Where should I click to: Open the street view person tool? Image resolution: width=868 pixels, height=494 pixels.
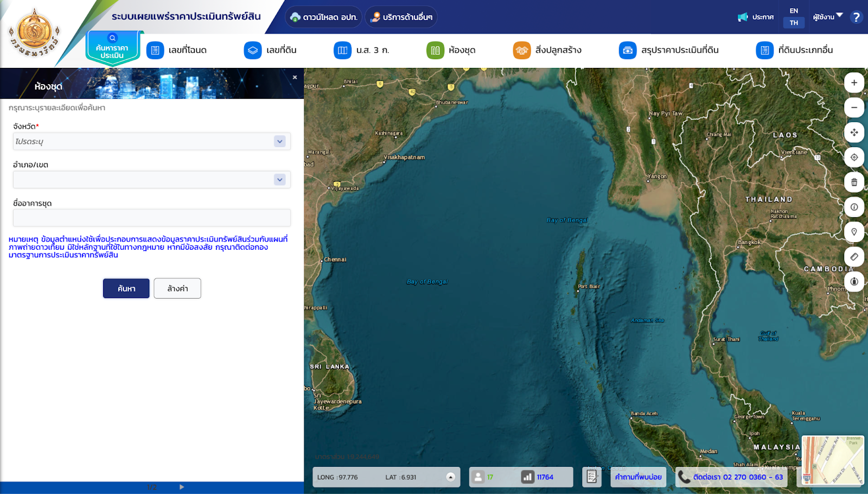(854, 281)
